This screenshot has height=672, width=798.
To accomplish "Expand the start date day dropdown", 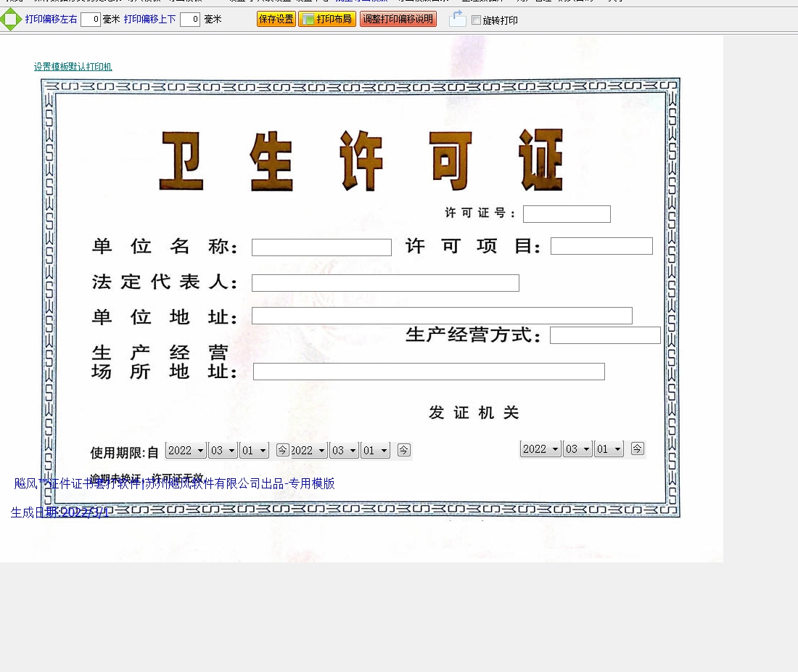I will click(x=254, y=451).
